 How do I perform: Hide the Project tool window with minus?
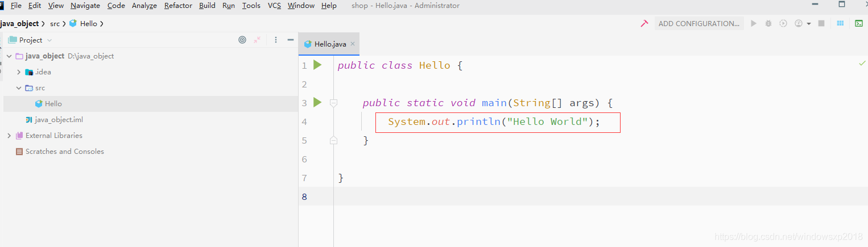(291, 40)
